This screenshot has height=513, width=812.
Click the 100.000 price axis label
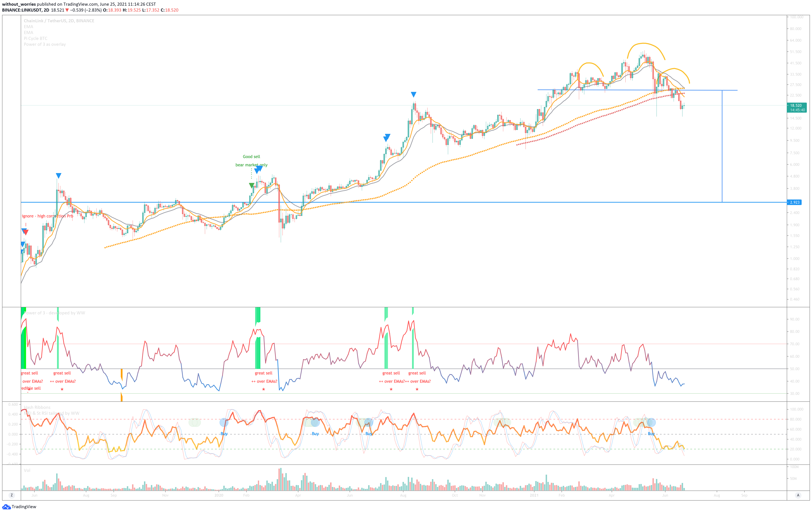point(797,17)
